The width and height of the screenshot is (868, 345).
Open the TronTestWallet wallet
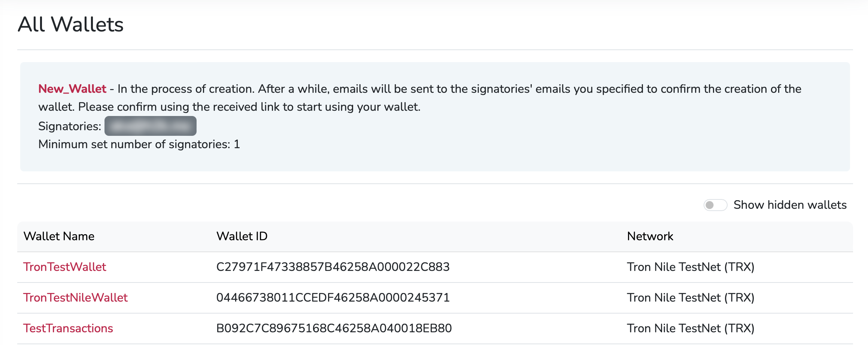(65, 267)
